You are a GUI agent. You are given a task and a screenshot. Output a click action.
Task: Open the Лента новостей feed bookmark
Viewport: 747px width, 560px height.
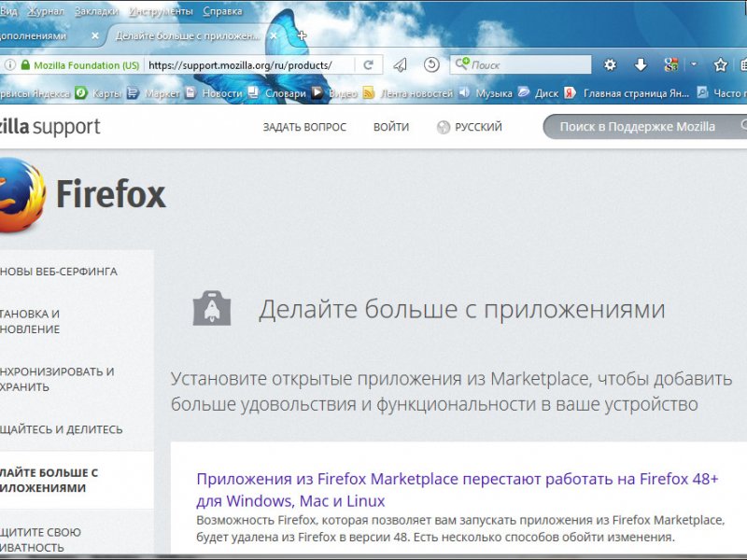pos(408,92)
